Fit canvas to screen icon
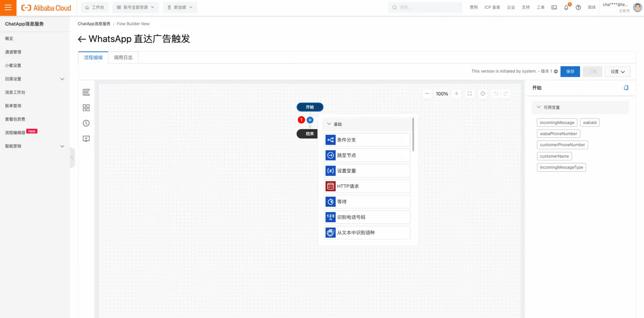 point(470,93)
